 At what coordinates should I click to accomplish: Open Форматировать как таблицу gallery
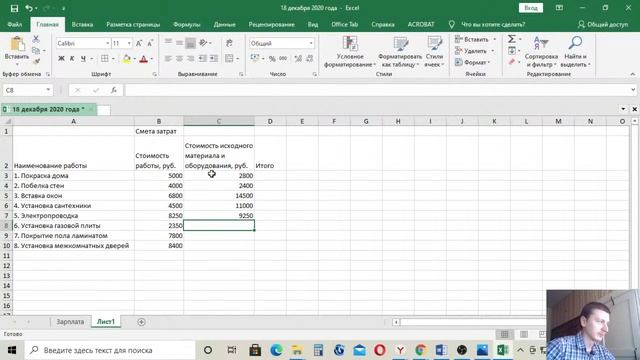click(400, 52)
